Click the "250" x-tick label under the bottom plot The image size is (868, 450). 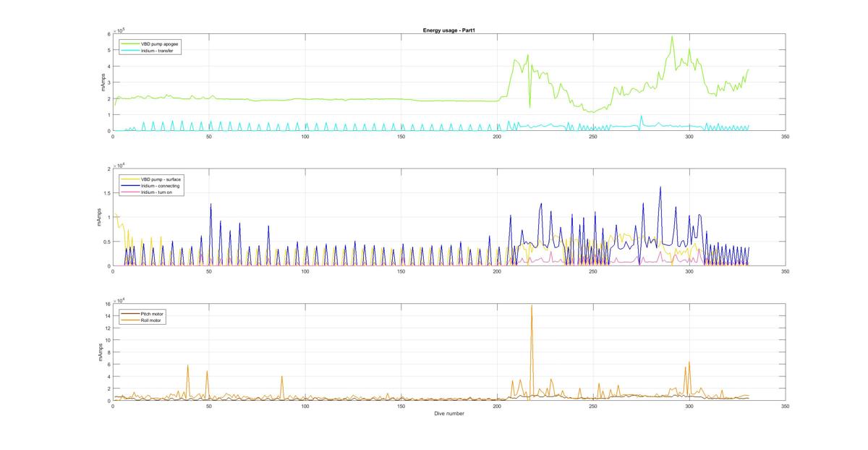click(593, 407)
